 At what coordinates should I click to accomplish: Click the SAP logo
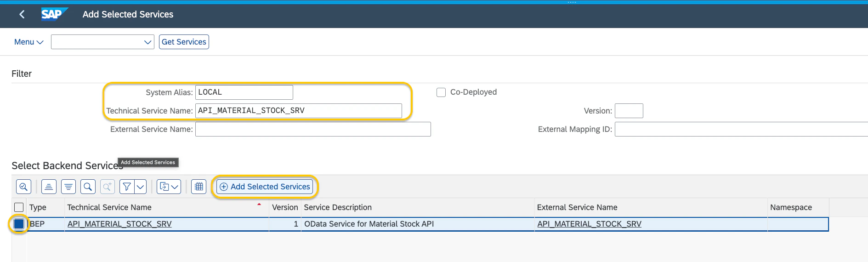[54, 14]
